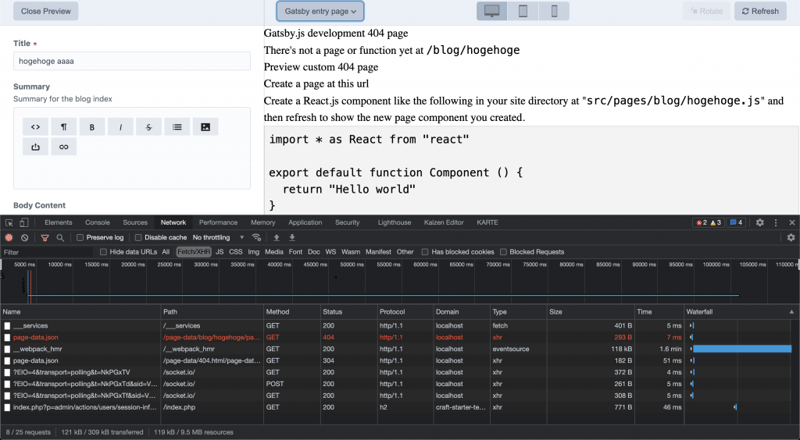Open the DevTools settings gear
Screen dimensions: 800x440
pyautogui.click(x=760, y=222)
